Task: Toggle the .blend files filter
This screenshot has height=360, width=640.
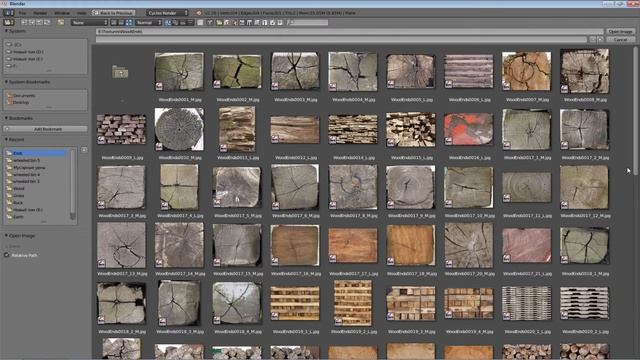Action: click(227, 22)
